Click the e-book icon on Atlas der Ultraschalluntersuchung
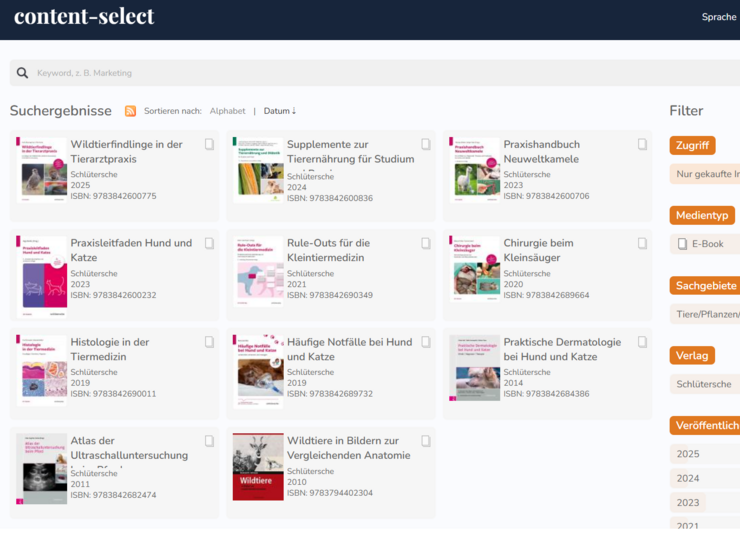The image size is (740, 533). pos(210,441)
